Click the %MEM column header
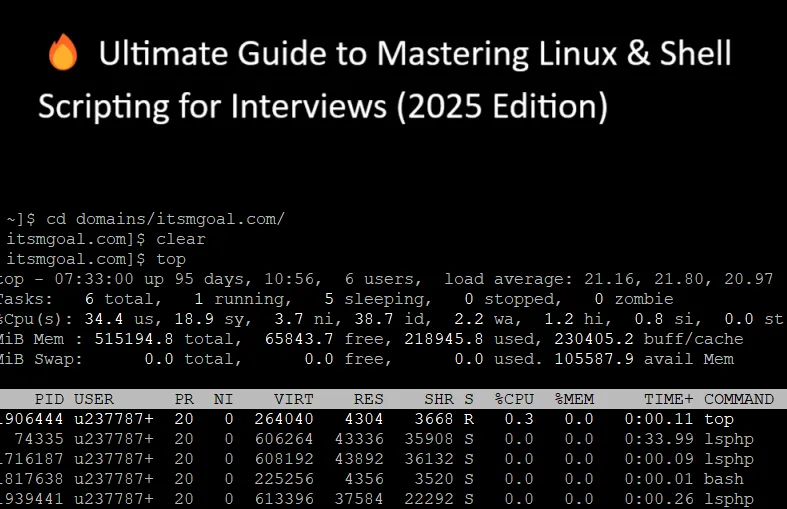 coord(574,399)
